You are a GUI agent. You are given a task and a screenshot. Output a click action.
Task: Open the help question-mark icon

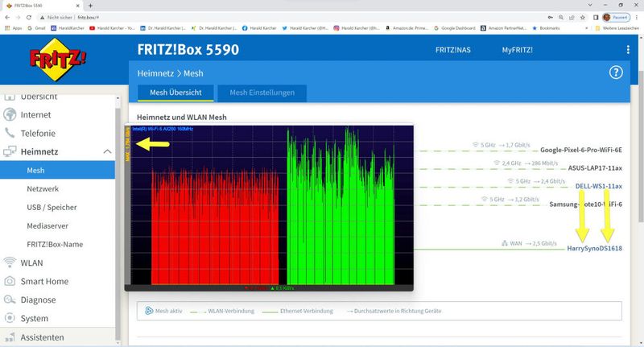tap(615, 72)
